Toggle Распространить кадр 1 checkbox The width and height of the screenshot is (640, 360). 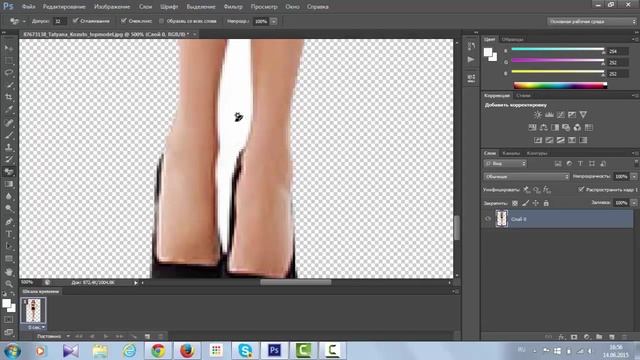(581, 190)
